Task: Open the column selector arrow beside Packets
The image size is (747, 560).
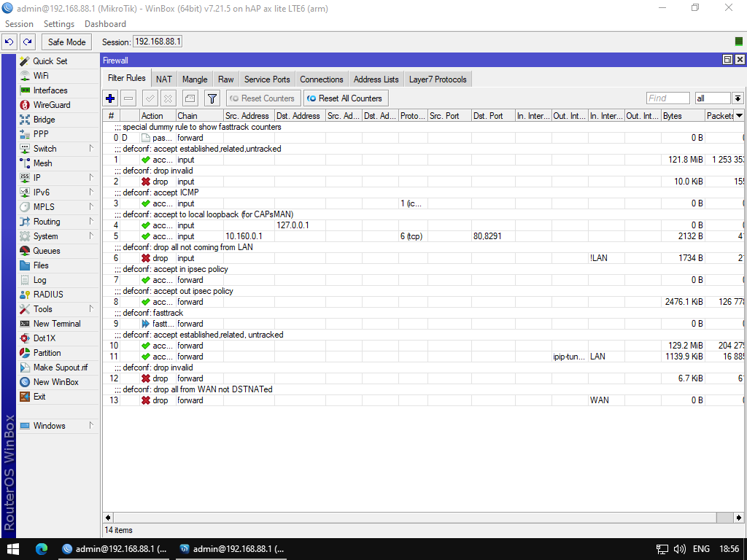Action: [739, 116]
